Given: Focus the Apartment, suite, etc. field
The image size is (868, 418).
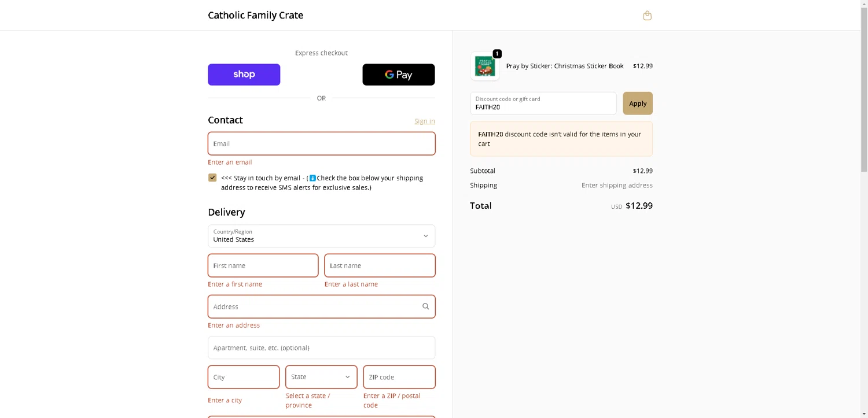Looking at the screenshot, I should click(322, 347).
